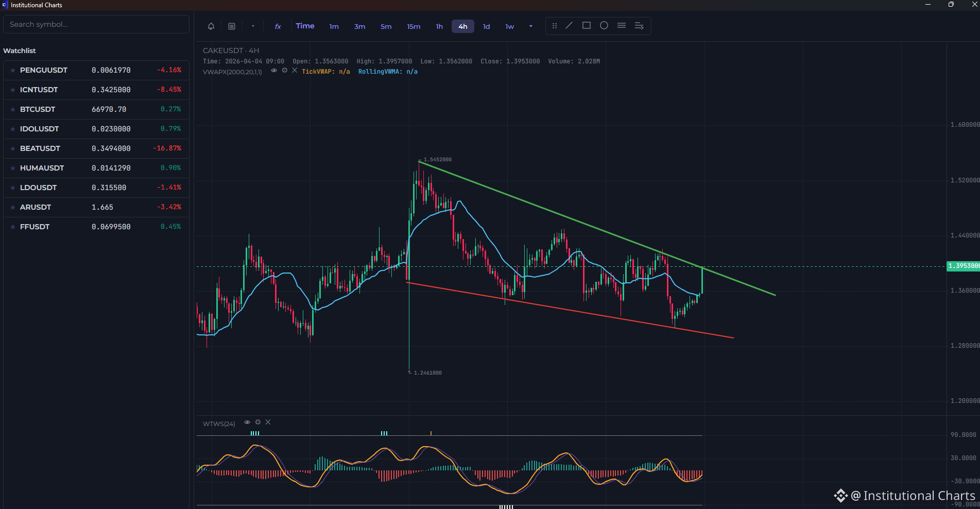Expand the more timeframes dropdown arrow
This screenshot has width=980, height=509.
click(x=531, y=26)
